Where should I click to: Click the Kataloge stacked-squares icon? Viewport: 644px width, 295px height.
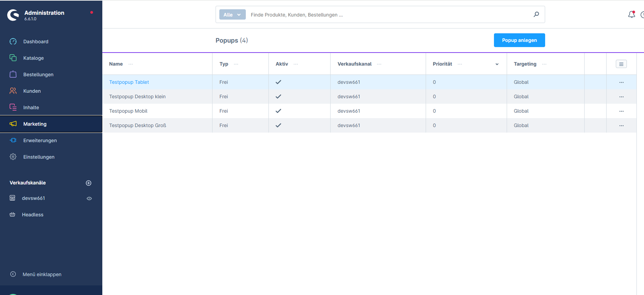pyautogui.click(x=13, y=58)
